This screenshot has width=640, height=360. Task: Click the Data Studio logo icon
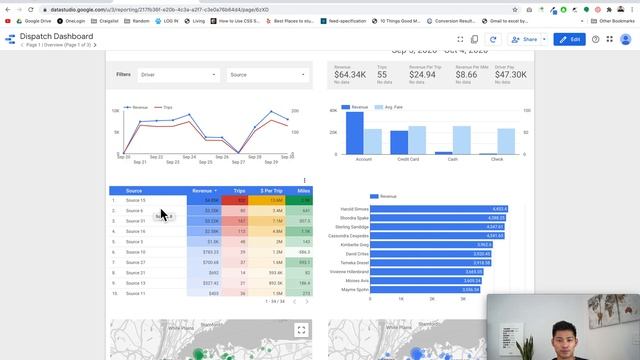point(10,39)
